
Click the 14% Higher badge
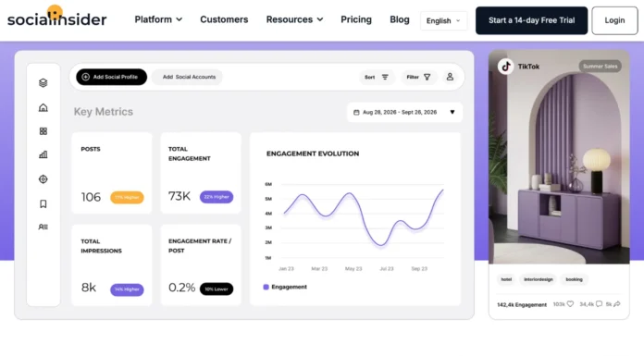127,289
